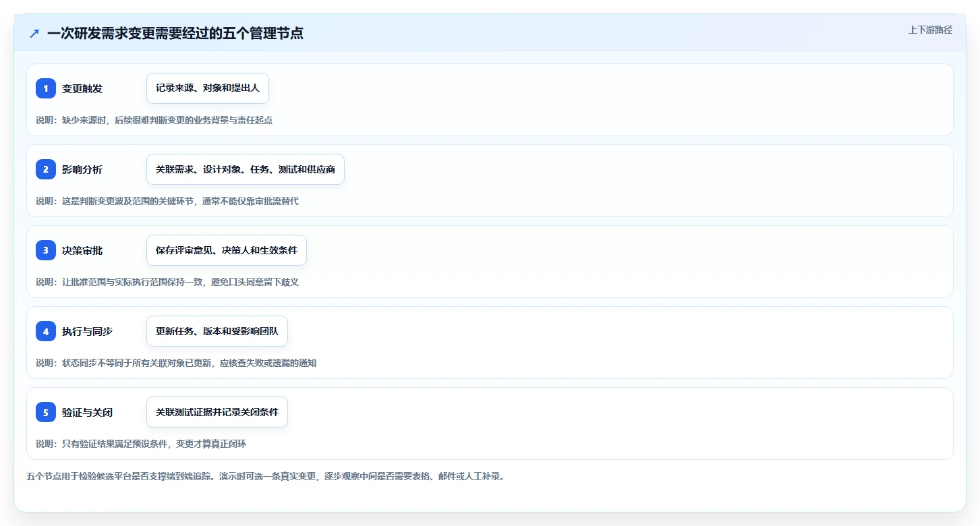Click the arrow icon beside the panel title
The width and height of the screenshot is (980, 526).
(x=34, y=33)
